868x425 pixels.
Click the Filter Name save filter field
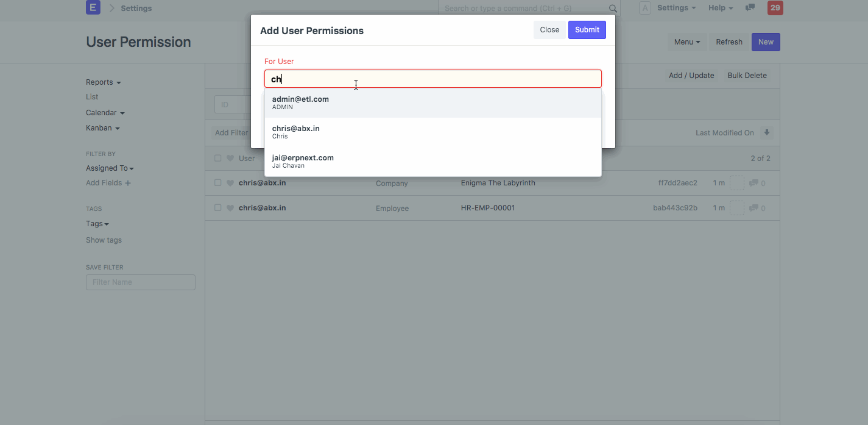[140, 282]
